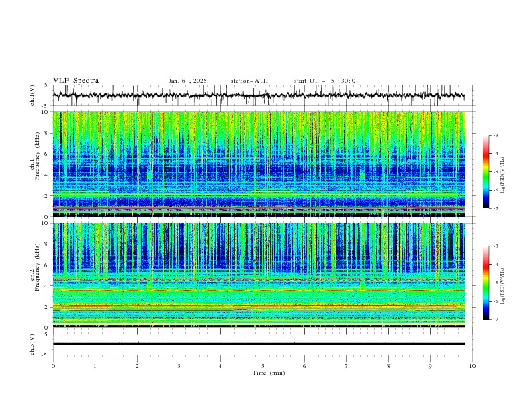Image resolution: width=532 pixels, height=411 pixels.
Task: Click the "-7" tick on ch.2 colorbar
Action: coord(496,320)
